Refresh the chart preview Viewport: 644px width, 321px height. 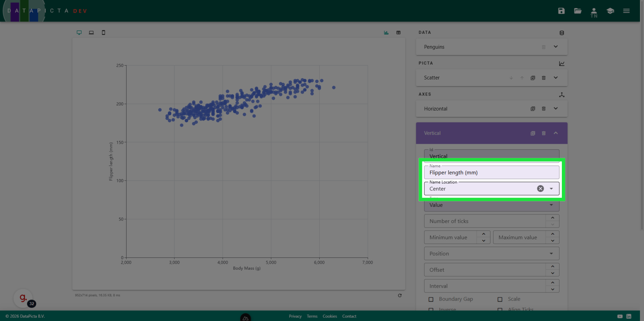[x=399, y=295]
